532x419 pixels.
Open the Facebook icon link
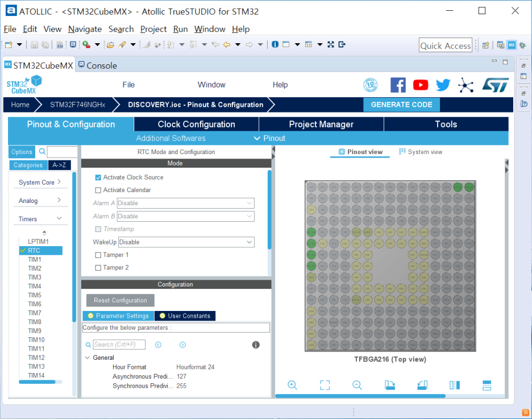click(x=398, y=85)
